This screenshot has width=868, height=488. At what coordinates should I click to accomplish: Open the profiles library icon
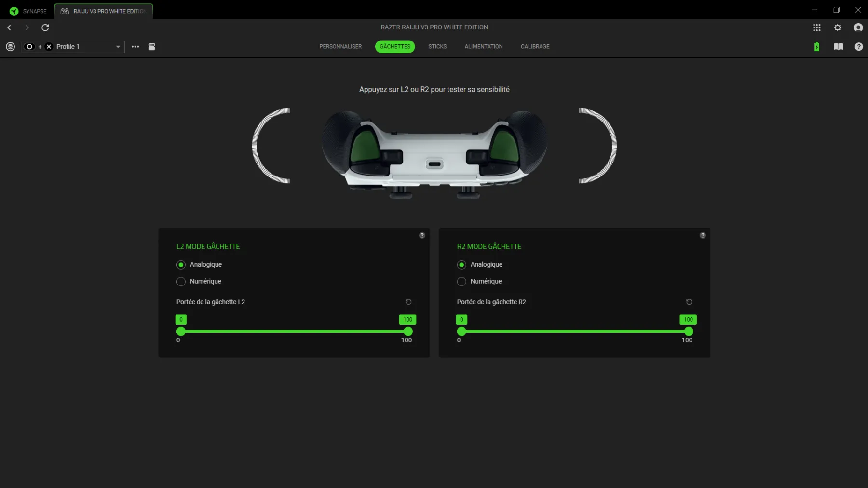tap(10, 47)
